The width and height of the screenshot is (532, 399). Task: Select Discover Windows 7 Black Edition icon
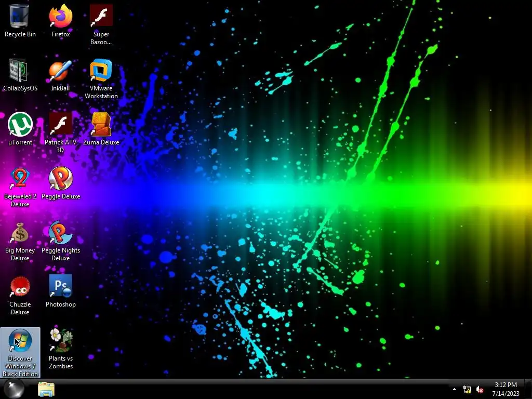[x=20, y=352]
